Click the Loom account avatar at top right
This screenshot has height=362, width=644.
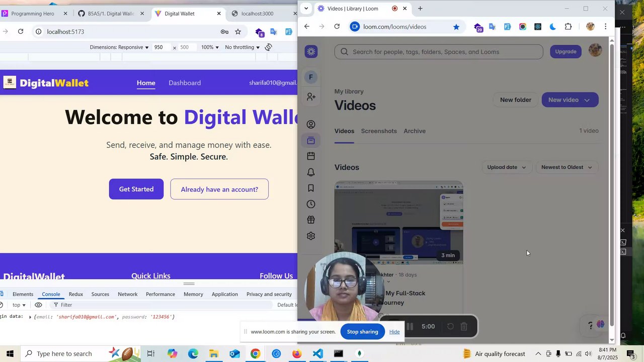point(595,50)
